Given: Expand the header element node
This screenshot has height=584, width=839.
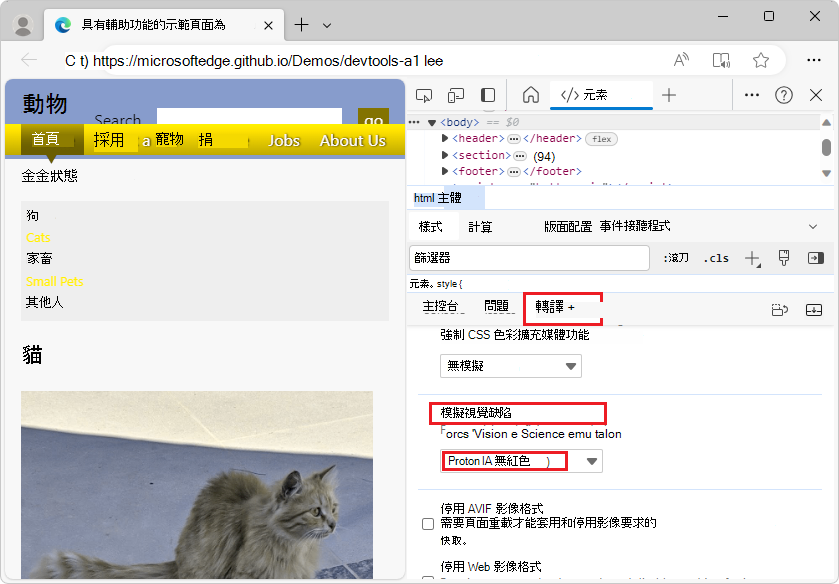Looking at the screenshot, I should [x=445, y=139].
